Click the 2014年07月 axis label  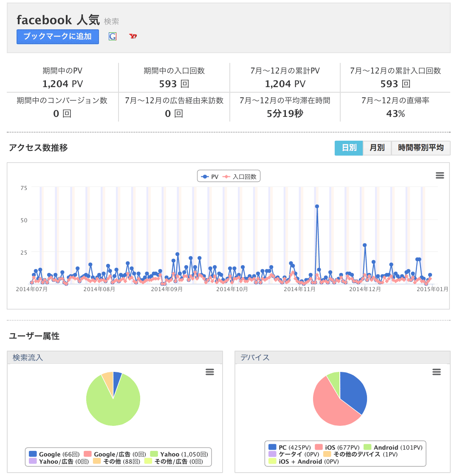[x=32, y=289]
